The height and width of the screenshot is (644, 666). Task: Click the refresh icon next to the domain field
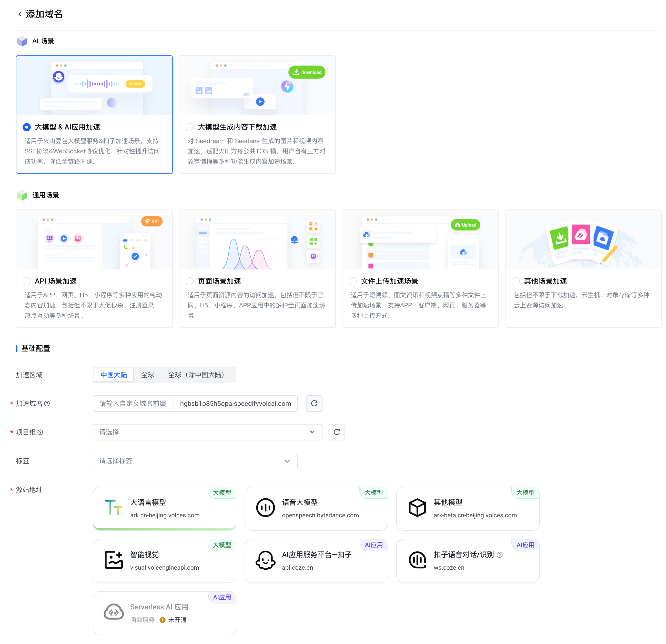pyautogui.click(x=314, y=403)
